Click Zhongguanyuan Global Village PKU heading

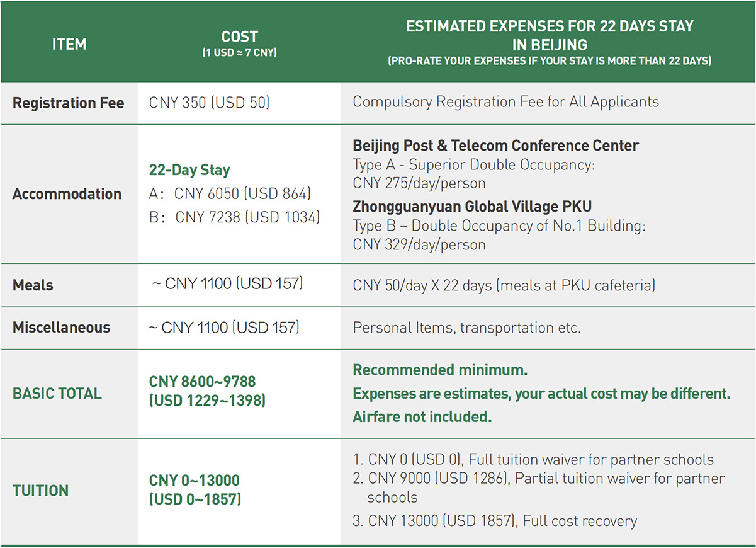tap(472, 207)
